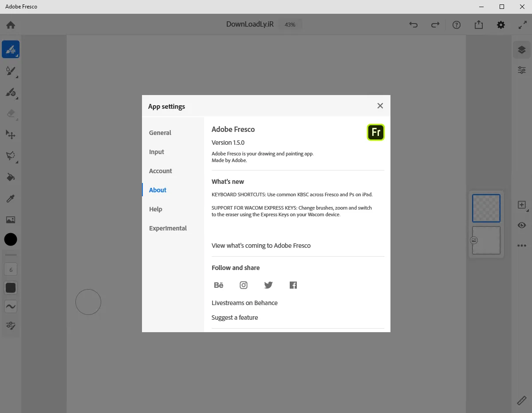This screenshot has width=532, height=413.
Task: Open the Behance social icon
Action: pyautogui.click(x=218, y=285)
